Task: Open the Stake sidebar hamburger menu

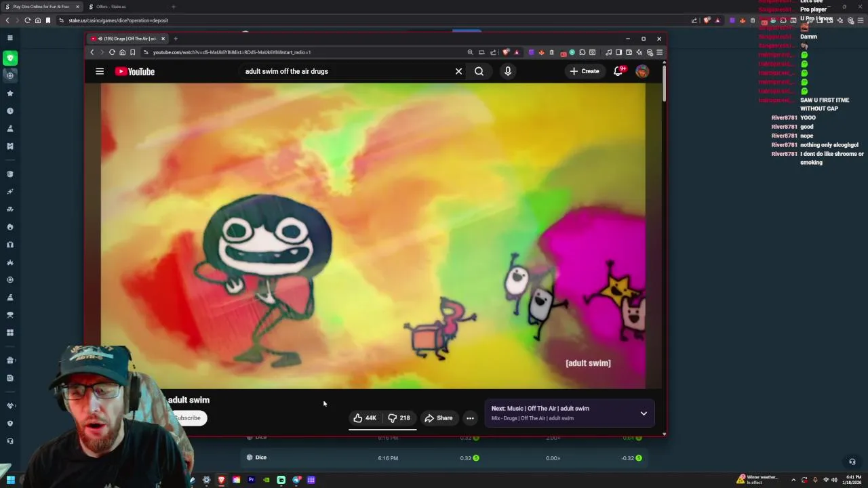Action: (x=10, y=38)
